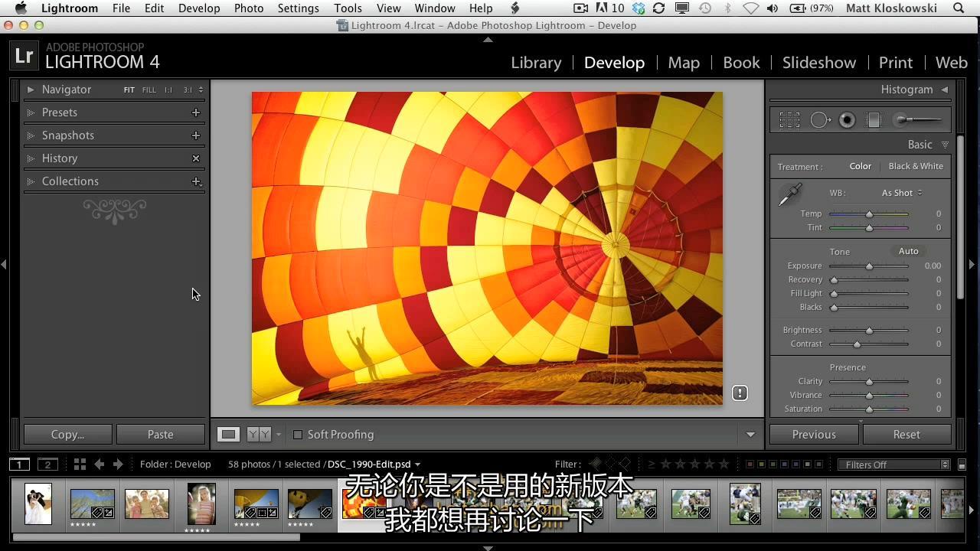980x551 pixels.
Task: Click the Copy... button
Action: click(68, 434)
